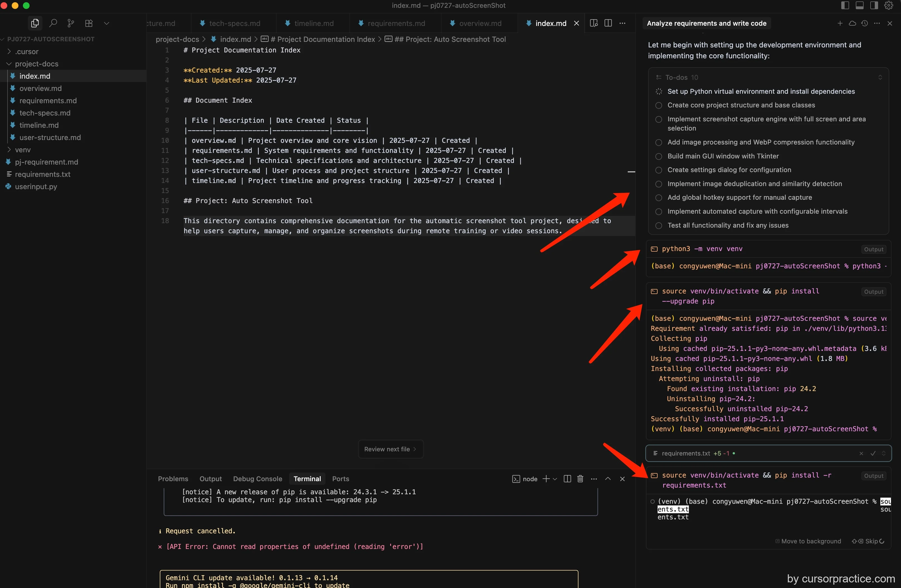Image resolution: width=901 pixels, height=588 pixels.
Task: Maximize panel with up chevron
Action: point(608,479)
